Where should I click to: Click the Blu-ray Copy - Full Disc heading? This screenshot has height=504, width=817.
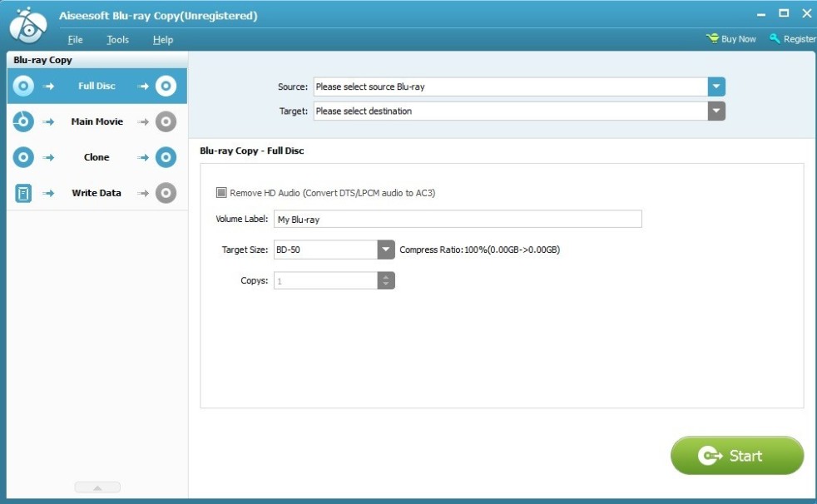[x=251, y=151]
